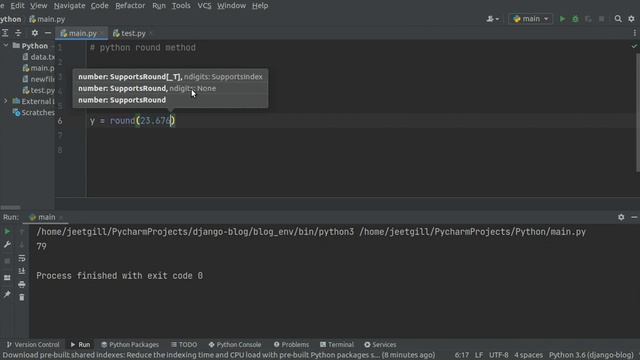Open the VCS menu
This screenshot has width=640, height=360.
click(x=204, y=6)
